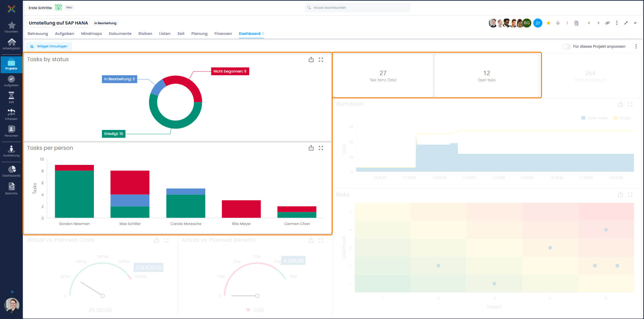Click the Dashboard tab drag handle dots
This screenshot has width=644, height=319.
pos(263,34)
